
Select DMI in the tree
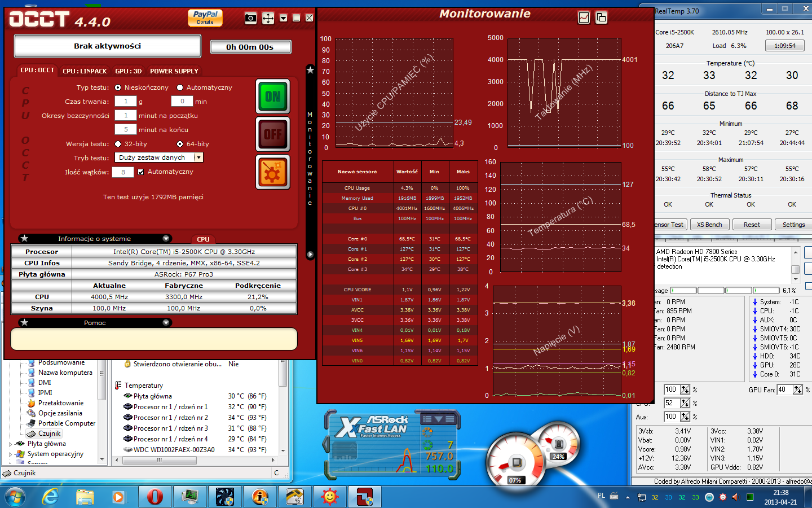tap(45, 383)
